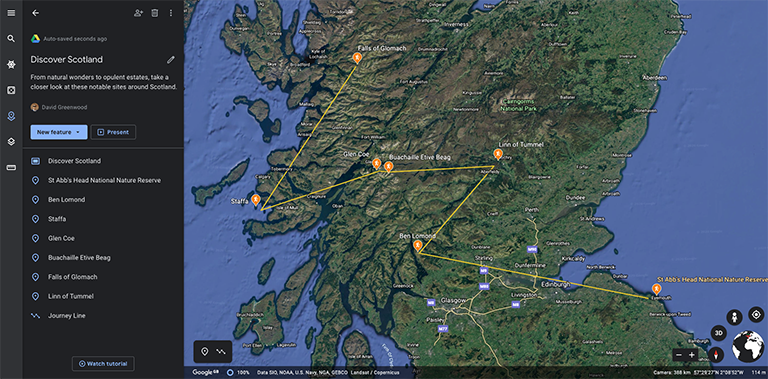This screenshot has width=768, height=379.
Task: Go back with the left arrow
Action: (x=35, y=13)
